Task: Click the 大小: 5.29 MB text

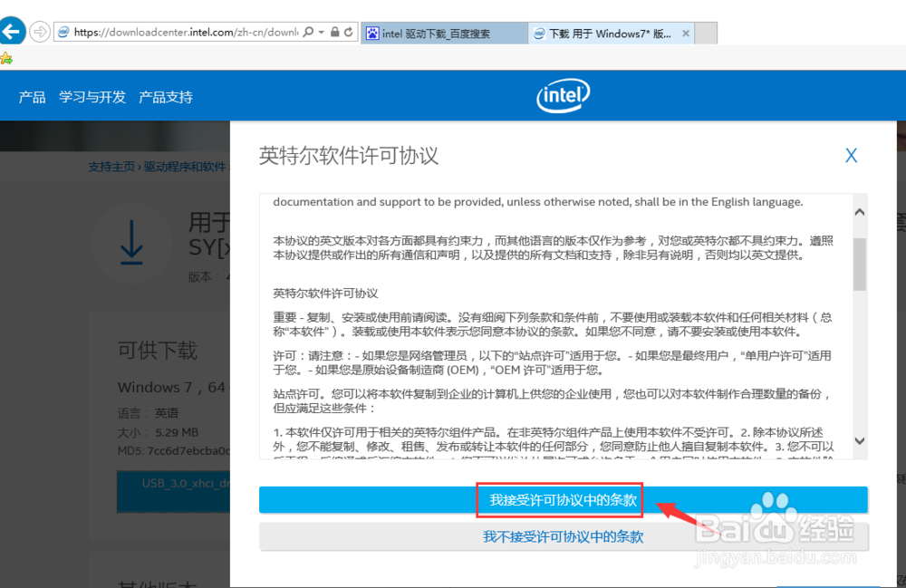Action: [x=159, y=433]
